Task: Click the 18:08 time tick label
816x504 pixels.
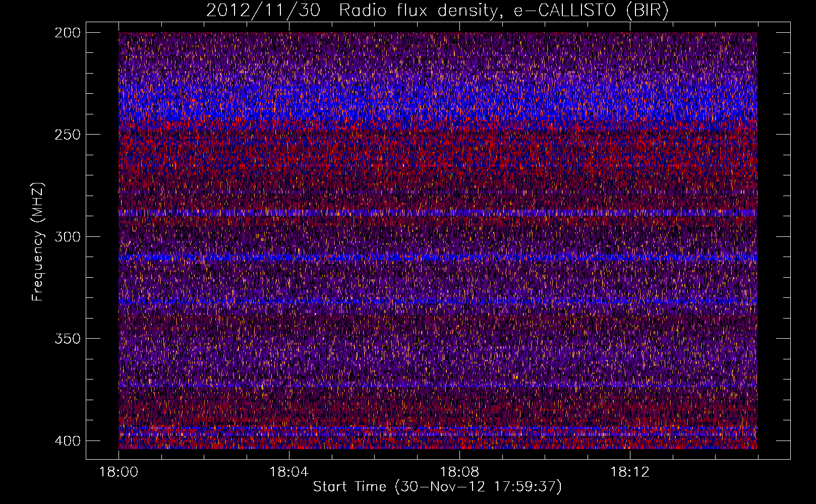Action: click(x=459, y=472)
